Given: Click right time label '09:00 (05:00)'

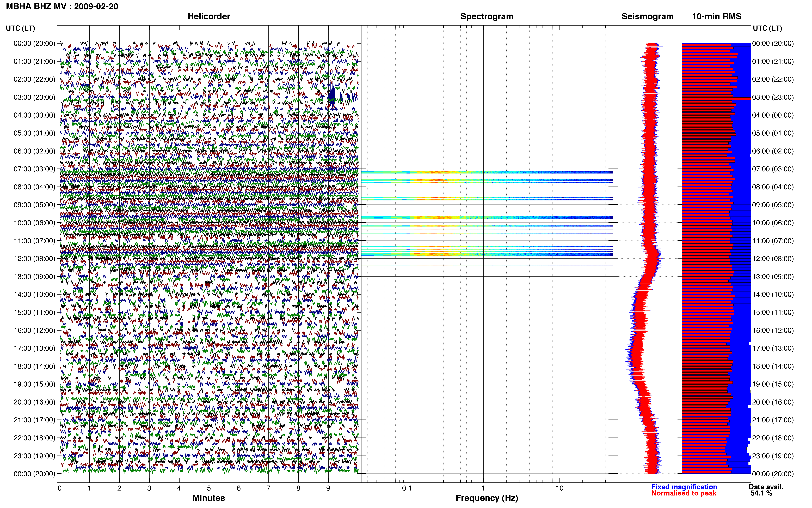Looking at the screenshot, I should pyautogui.click(x=773, y=205).
